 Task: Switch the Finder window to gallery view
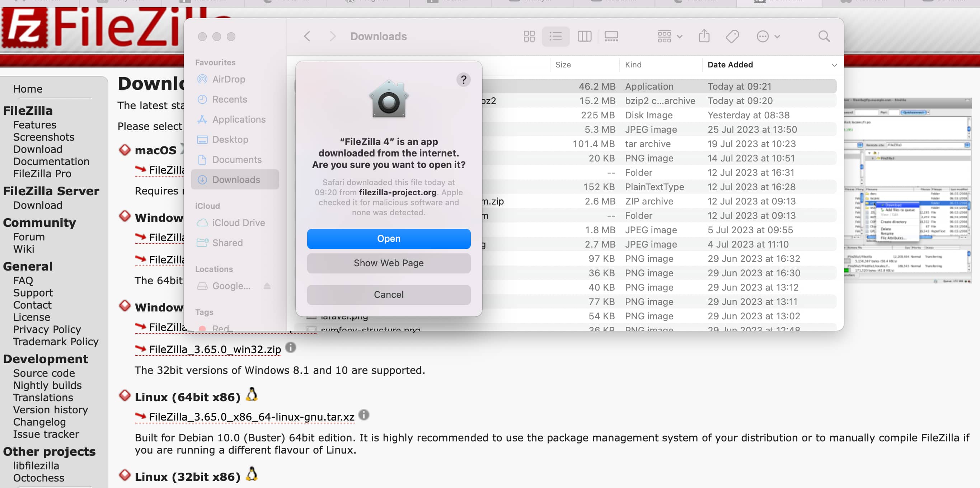coord(612,36)
